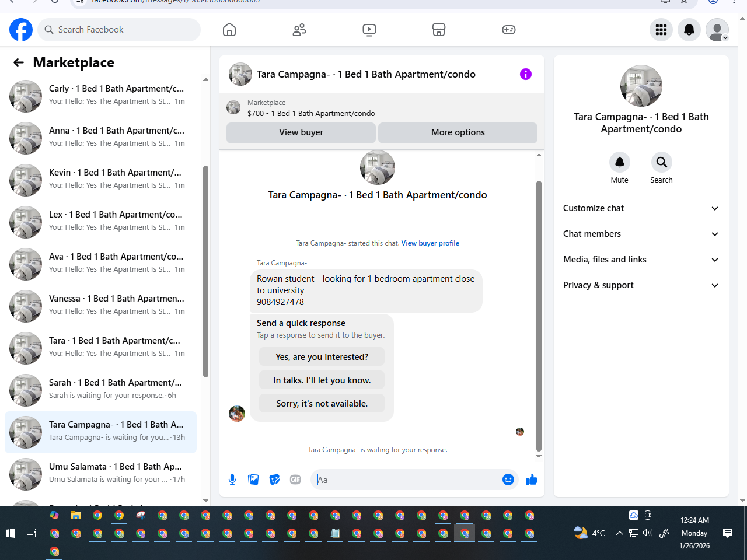
Task: Open Kevin's conversation in the list
Action: click(100, 180)
